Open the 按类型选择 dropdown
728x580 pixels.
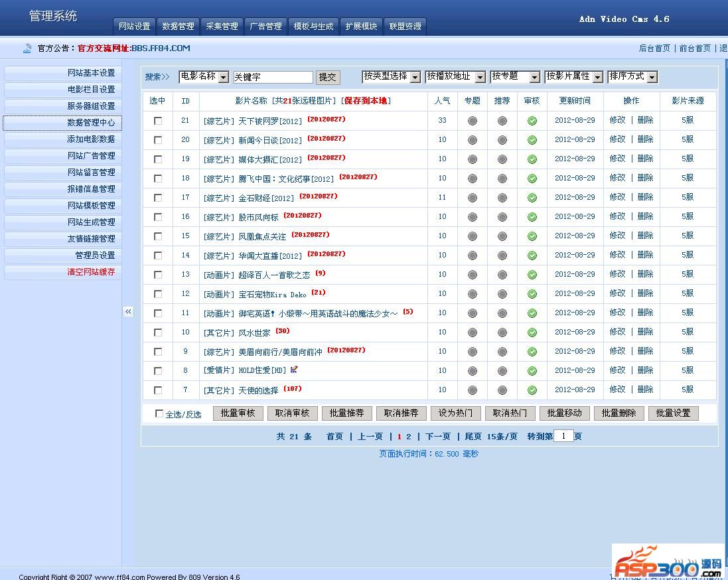[x=392, y=76]
